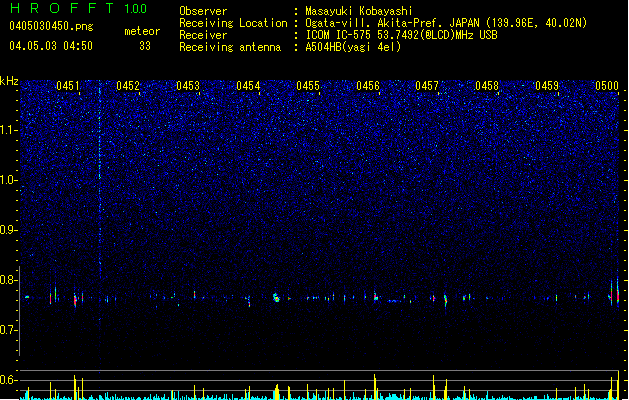Click the 0451 time marker
Screen dimensions: 629x400
pyautogui.click(x=68, y=86)
